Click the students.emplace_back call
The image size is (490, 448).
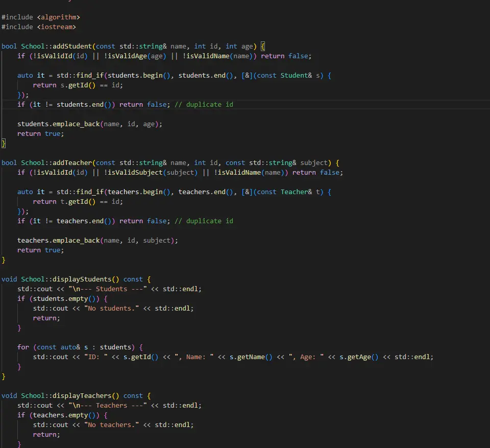(x=90, y=124)
